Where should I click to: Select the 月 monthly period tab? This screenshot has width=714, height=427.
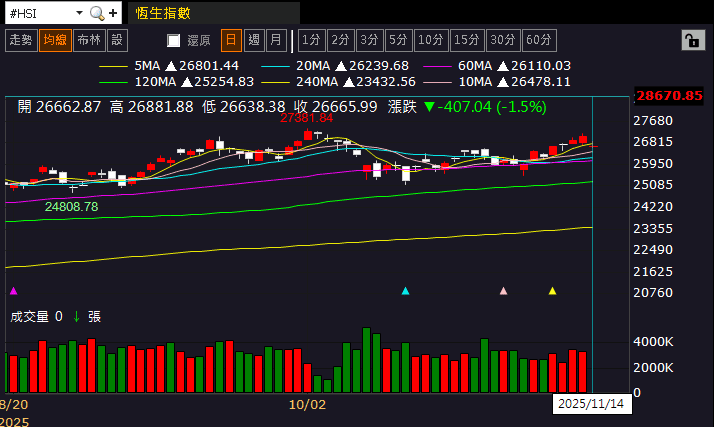(x=275, y=40)
